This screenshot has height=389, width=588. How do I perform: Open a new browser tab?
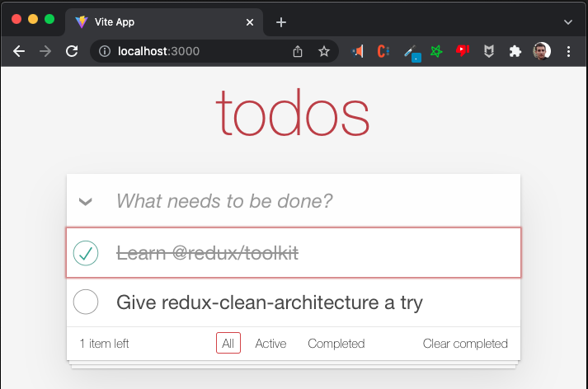click(x=281, y=22)
